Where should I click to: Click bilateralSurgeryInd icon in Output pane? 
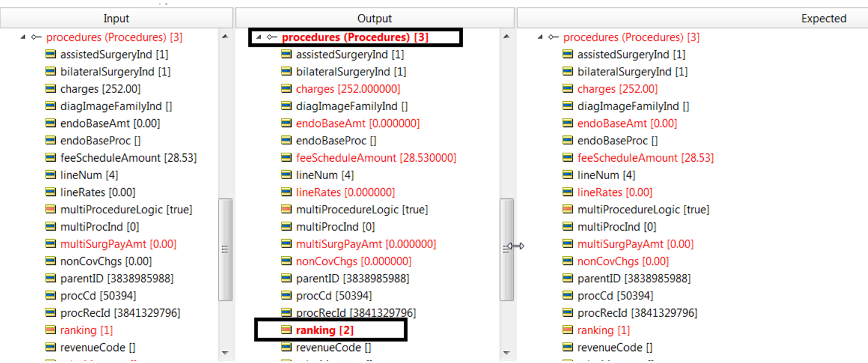pos(286,72)
